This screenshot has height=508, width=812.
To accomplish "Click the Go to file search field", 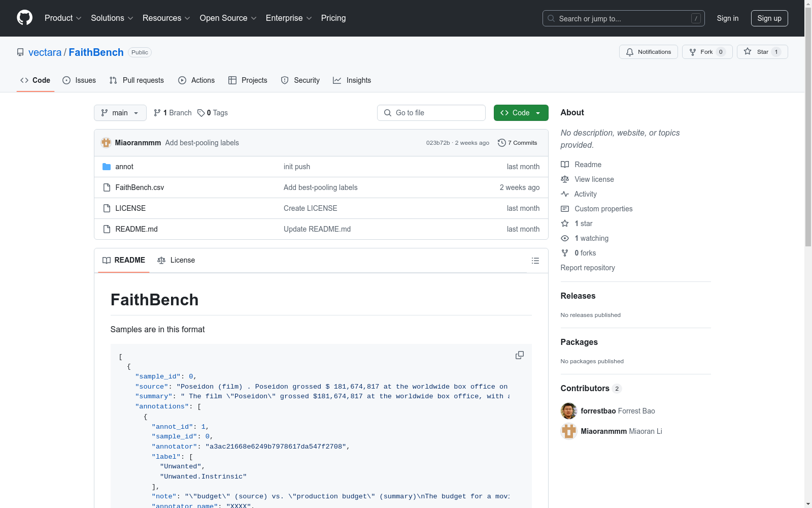I will point(431,113).
